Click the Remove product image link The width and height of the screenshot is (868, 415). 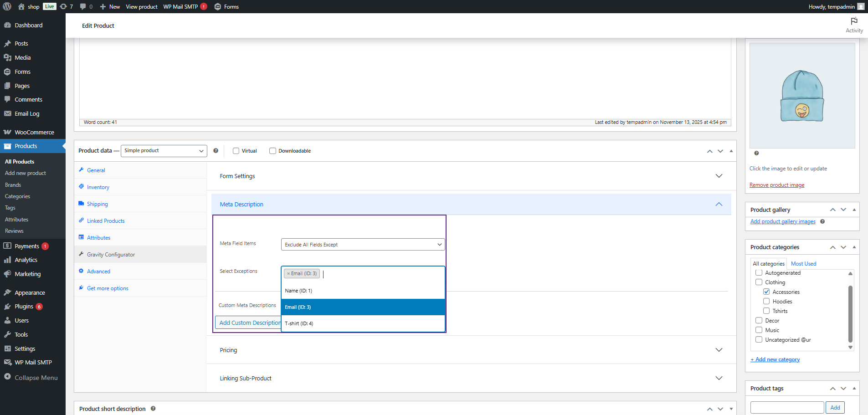tap(777, 185)
